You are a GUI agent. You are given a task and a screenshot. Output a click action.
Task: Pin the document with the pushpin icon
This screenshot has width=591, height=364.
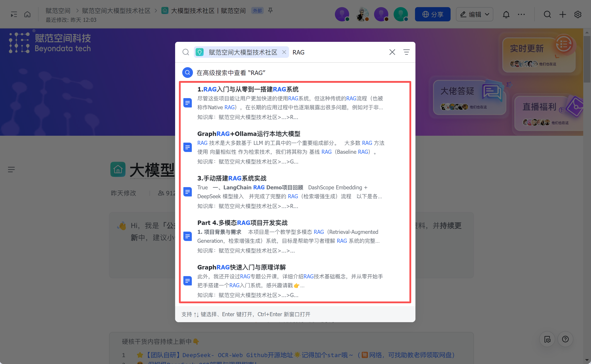[x=270, y=10]
